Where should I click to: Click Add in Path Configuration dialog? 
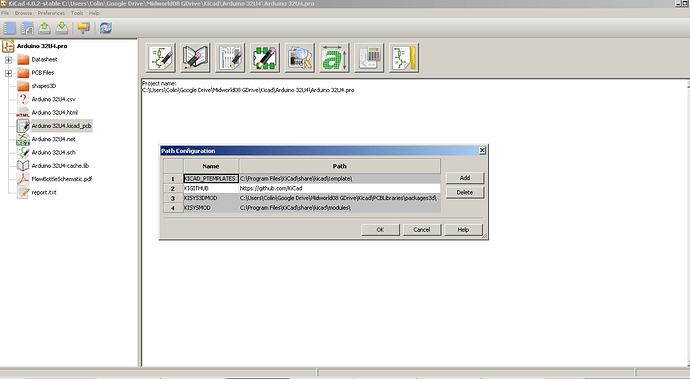[465, 178]
